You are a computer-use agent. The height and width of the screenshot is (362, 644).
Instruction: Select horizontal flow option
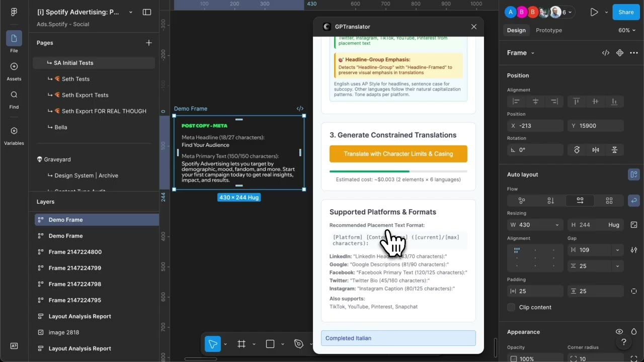[580, 201]
